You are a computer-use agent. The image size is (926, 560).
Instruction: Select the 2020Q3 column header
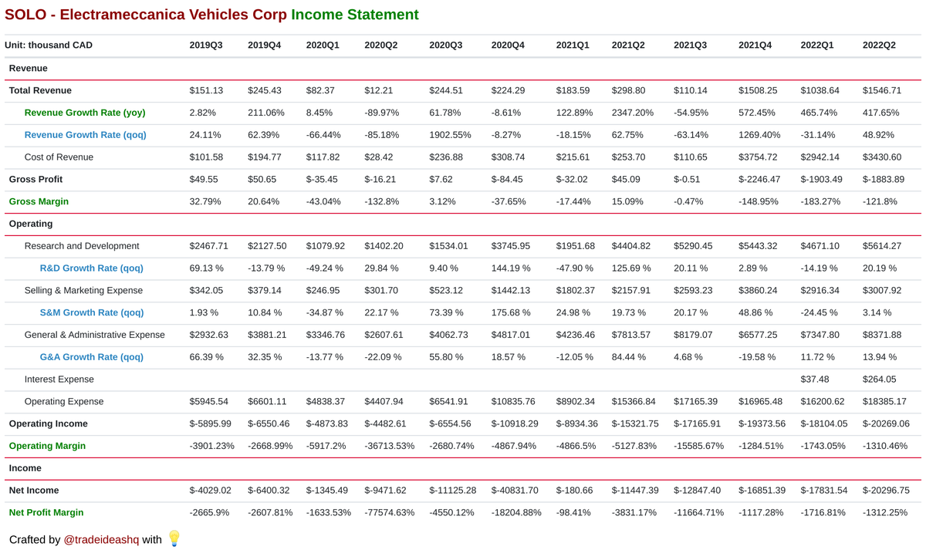(x=446, y=46)
